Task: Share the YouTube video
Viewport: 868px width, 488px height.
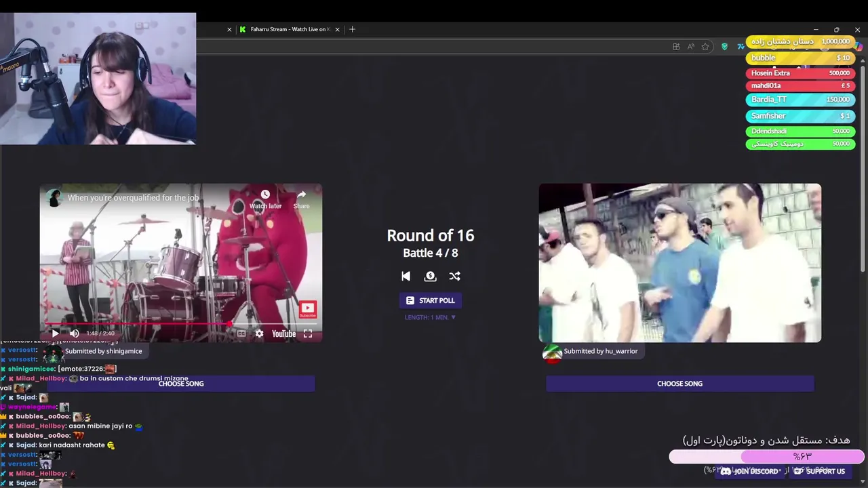Action: [301, 199]
